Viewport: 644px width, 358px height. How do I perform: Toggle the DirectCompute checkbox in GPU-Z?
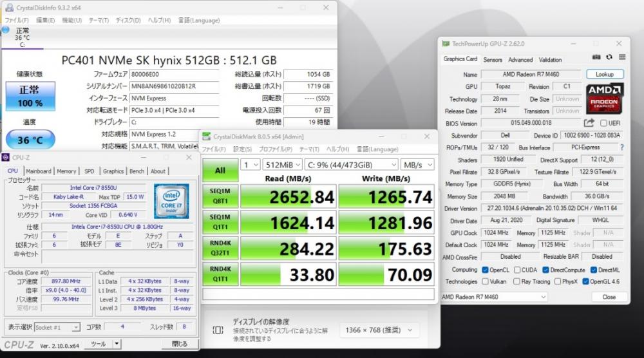[545, 270]
